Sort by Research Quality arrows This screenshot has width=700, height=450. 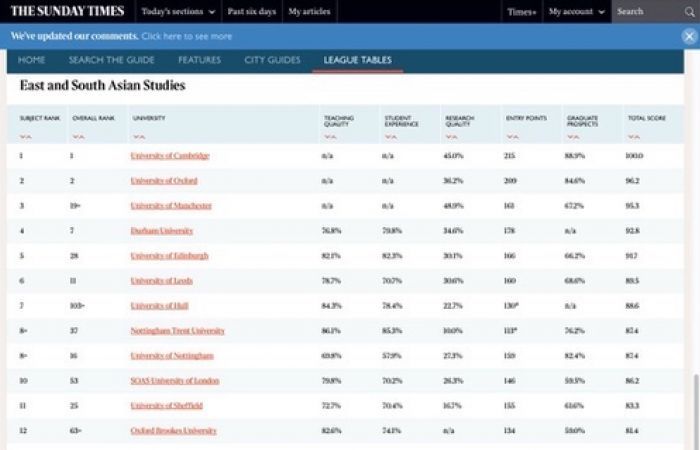[451, 136]
